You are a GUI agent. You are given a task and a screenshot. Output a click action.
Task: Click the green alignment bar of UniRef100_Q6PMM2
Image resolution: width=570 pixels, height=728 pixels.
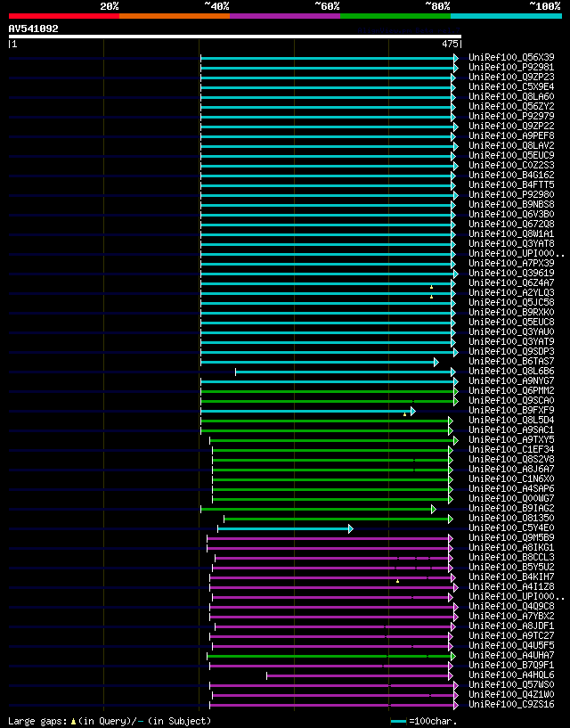coord(330,391)
